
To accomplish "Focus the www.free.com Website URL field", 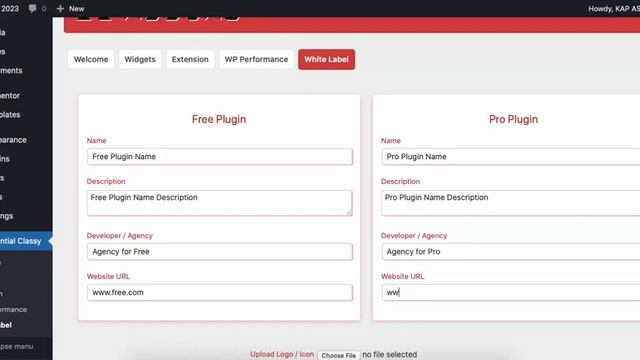I will [220, 293].
